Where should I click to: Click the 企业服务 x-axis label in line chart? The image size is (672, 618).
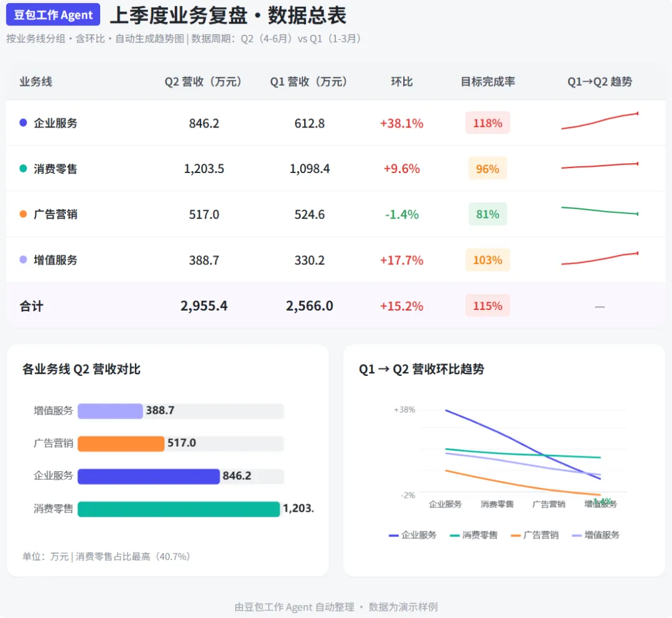pyautogui.click(x=446, y=504)
